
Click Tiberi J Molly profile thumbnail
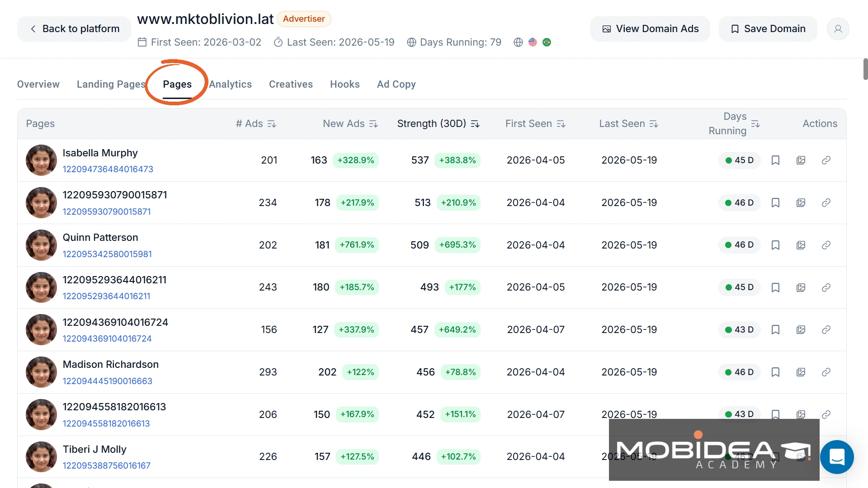[41, 457]
